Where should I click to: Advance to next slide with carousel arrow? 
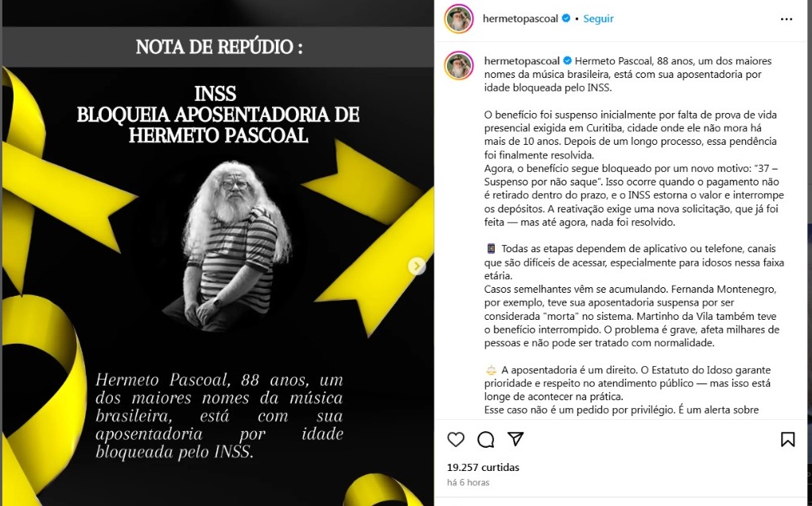click(417, 267)
